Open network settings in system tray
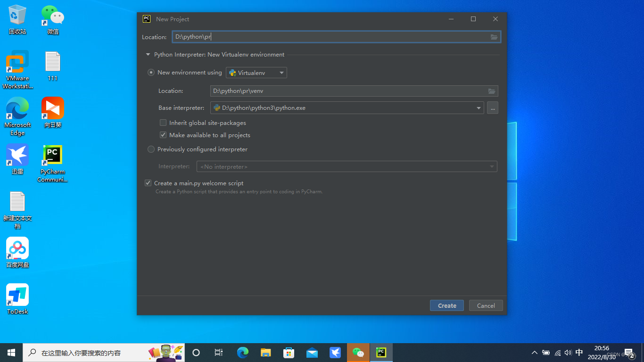 click(x=558, y=353)
